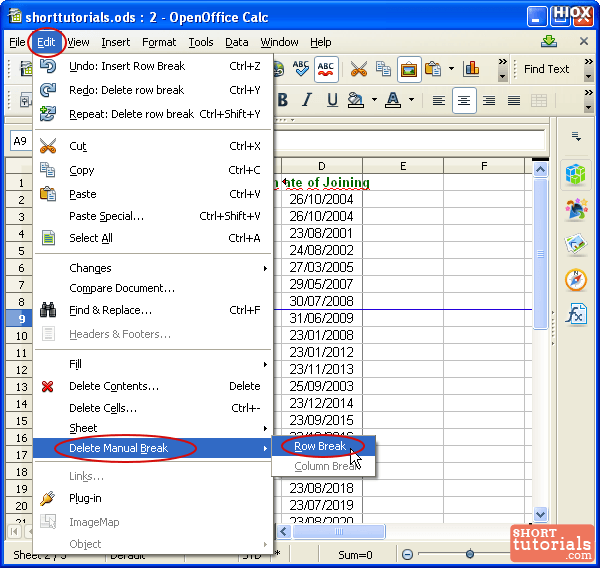The height and width of the screenshot is (568, 600).
Task: Choose Undo: Insert Row Break
Action: tap(153, 66)
